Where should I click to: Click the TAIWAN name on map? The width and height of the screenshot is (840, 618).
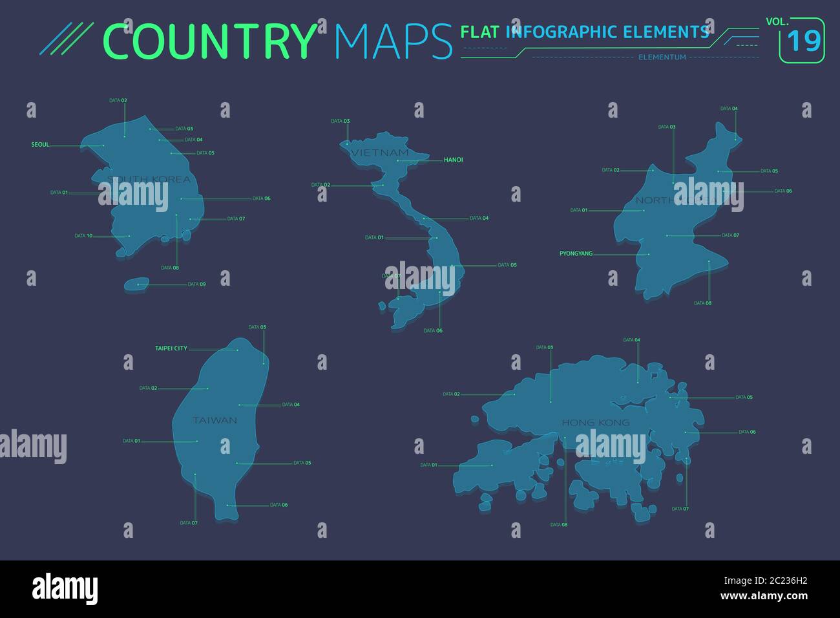215,420
